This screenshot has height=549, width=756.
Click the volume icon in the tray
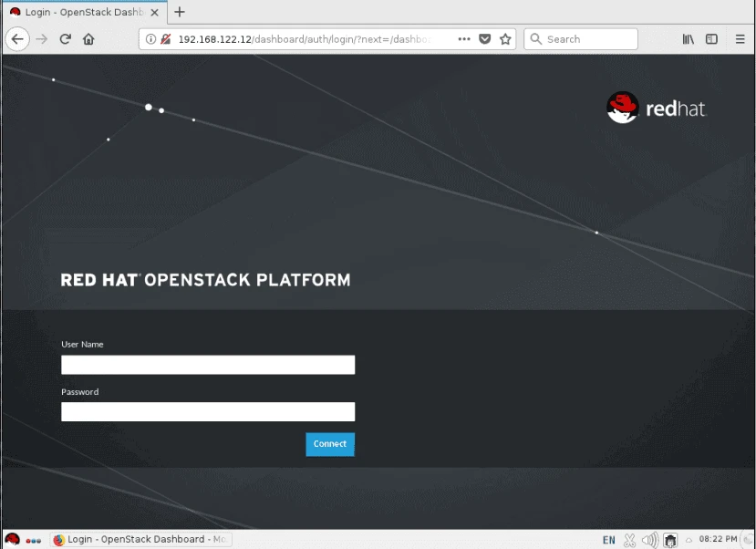pos(649,540)
